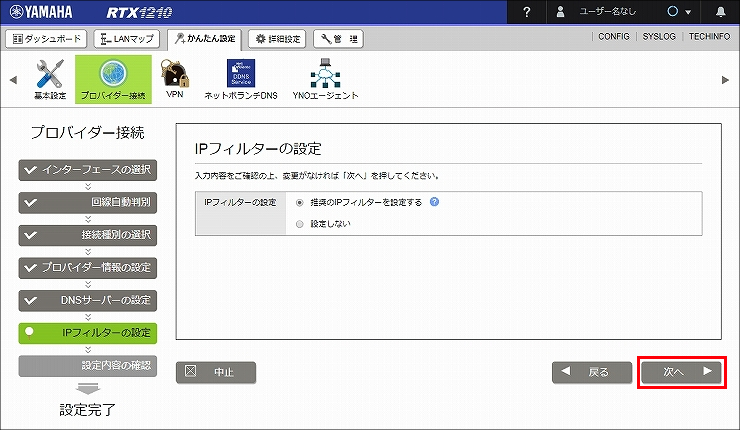This screenshot has width=740, height=430.
Task: Go to the 管理 tab
Action: (x=338, y=39)
